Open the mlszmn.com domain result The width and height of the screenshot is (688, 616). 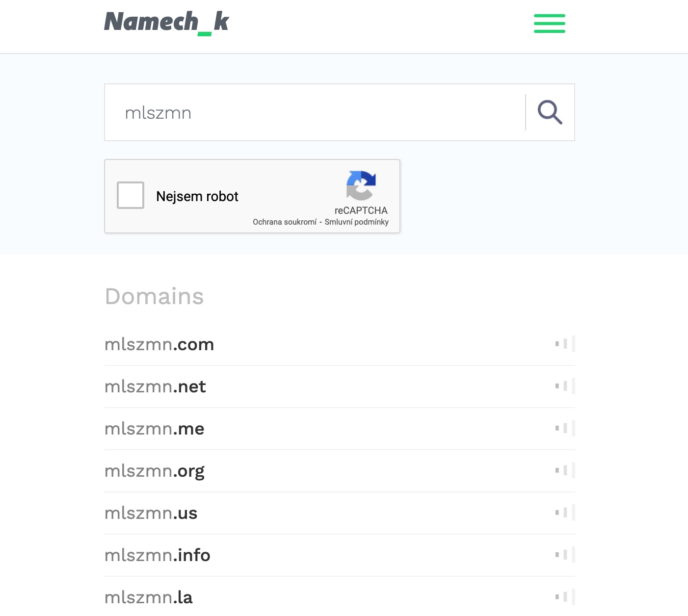(x=159, y=345)
